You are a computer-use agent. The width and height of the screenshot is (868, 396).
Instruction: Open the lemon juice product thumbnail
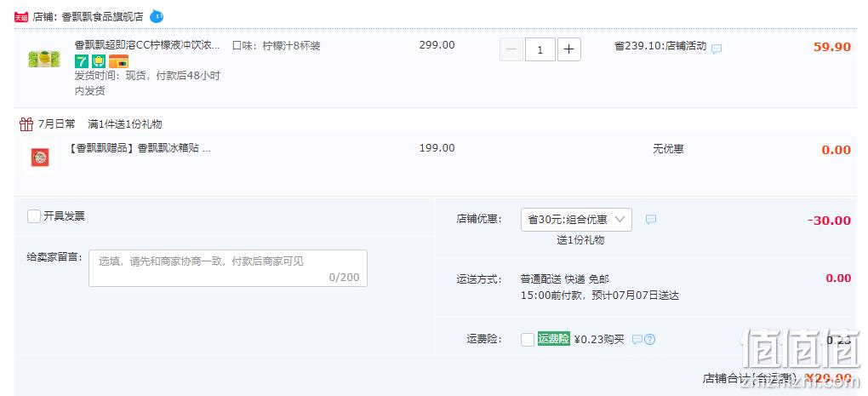point(44,58)
